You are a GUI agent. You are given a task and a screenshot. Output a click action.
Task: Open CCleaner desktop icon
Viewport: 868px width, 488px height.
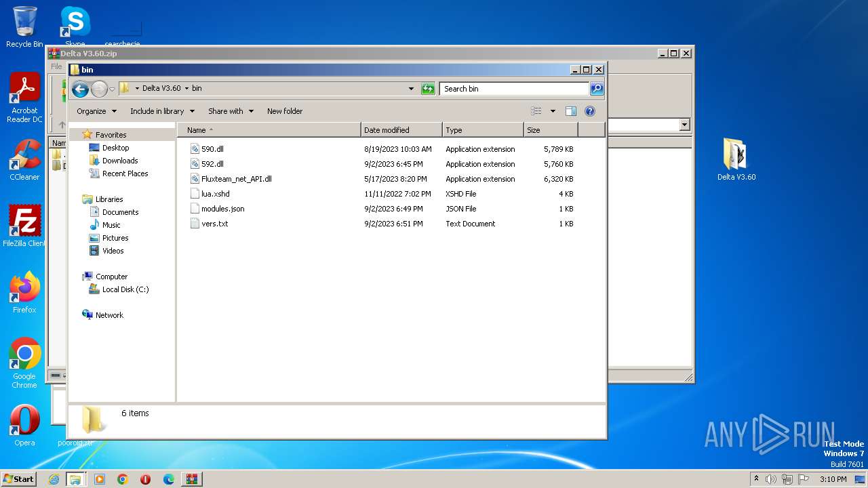tap(24, 160)
